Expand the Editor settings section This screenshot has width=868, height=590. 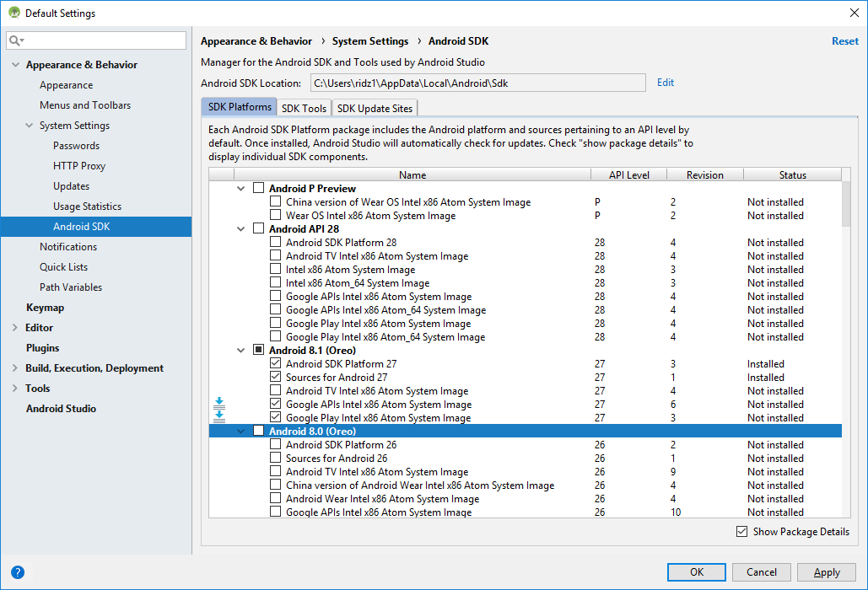pos(15,327)
